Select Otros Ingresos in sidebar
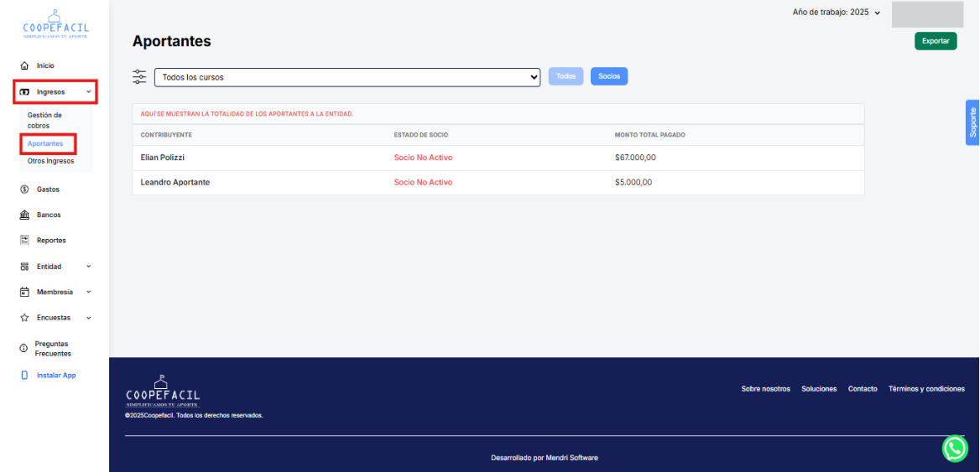This screenshot has height=472, width=980. click(50, 161)
